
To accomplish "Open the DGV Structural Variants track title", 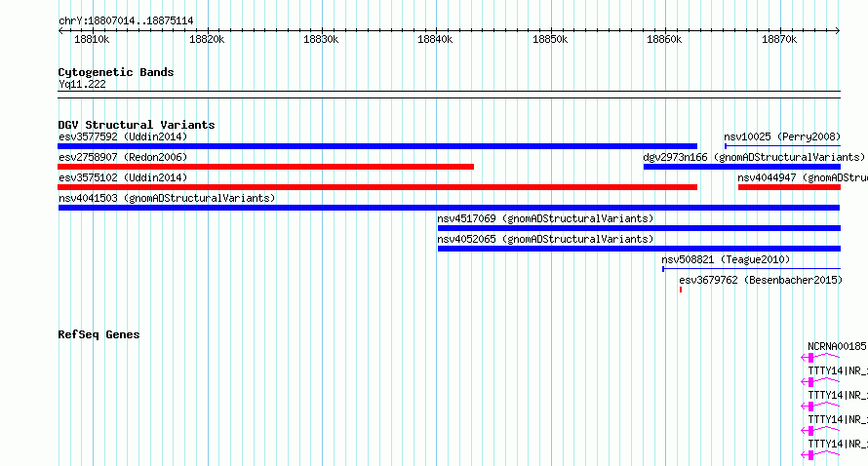I will [137, 125].
